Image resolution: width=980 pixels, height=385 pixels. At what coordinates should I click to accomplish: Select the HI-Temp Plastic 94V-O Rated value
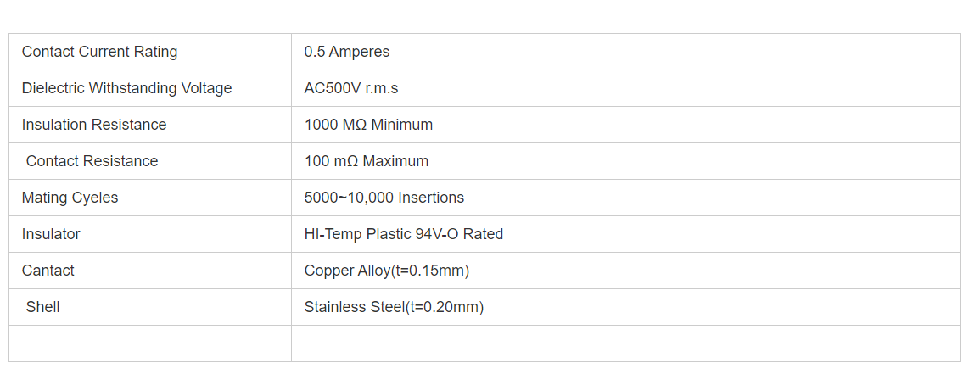(x=403, y=234)
